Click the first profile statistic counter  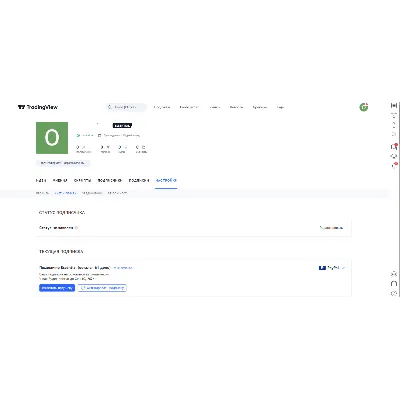(x=83, y=149)
